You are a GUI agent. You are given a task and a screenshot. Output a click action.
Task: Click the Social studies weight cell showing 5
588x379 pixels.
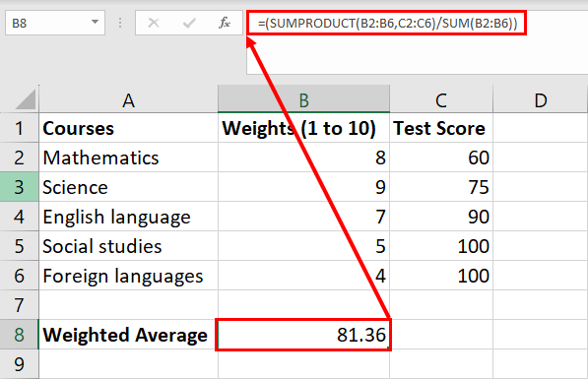(303, 246)
